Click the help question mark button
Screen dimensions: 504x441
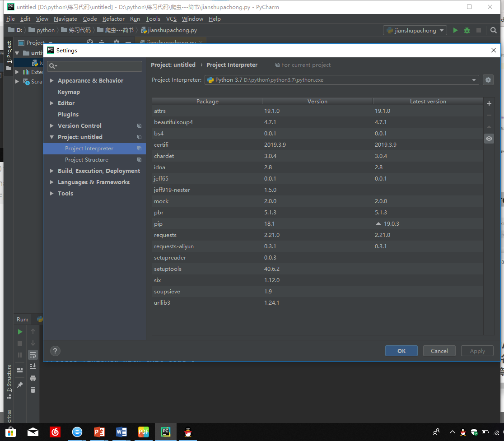coord(55,351)
